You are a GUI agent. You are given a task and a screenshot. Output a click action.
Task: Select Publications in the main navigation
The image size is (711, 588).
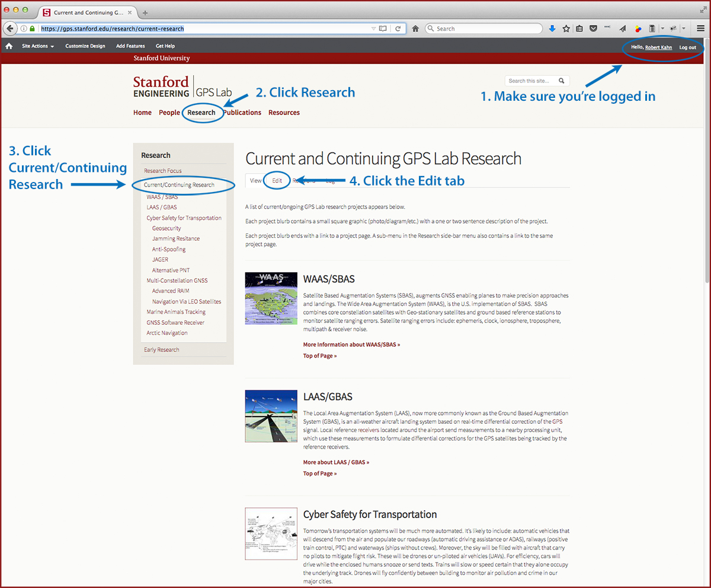(x=242, y=113)
